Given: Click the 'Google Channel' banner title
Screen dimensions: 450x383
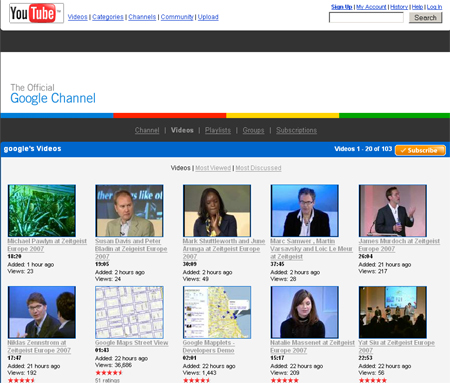Looking at the screenshot, I should [x=53, y=98].
